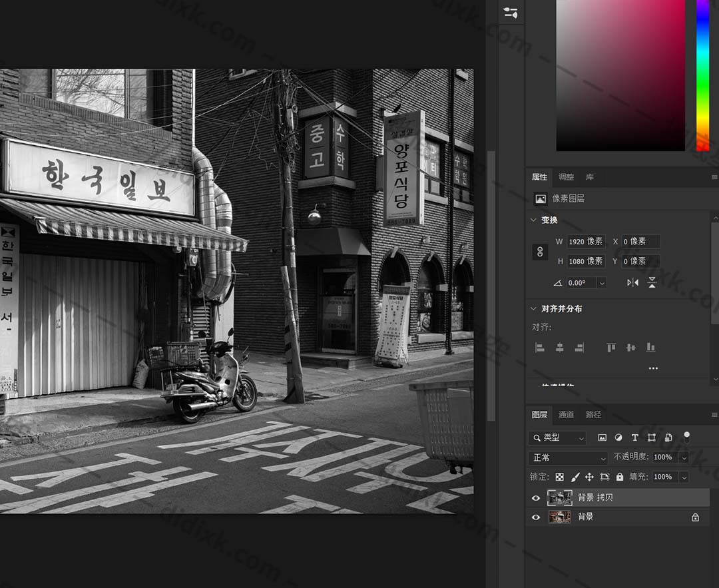Viewport: 719px width, 588px height.
Task: Filter layers by adjustment layers
Action: [618, 438]
